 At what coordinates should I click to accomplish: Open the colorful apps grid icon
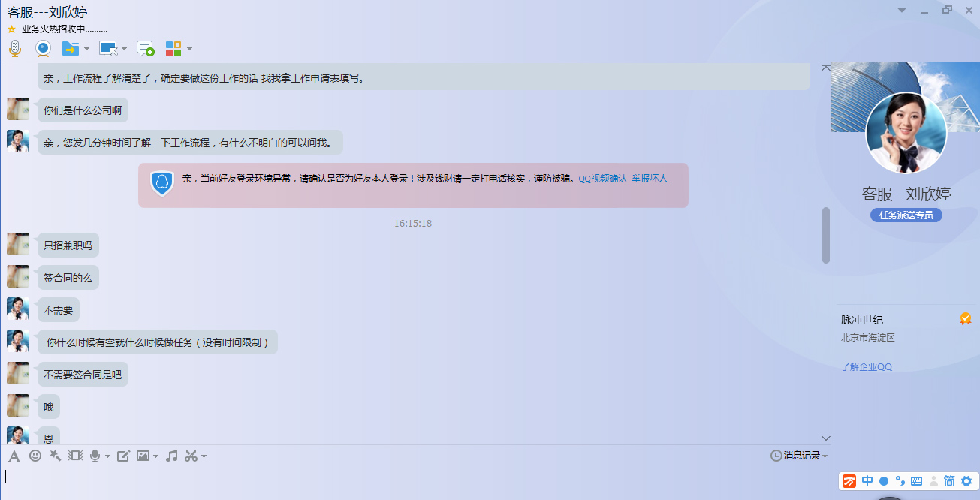coord(173,49)
